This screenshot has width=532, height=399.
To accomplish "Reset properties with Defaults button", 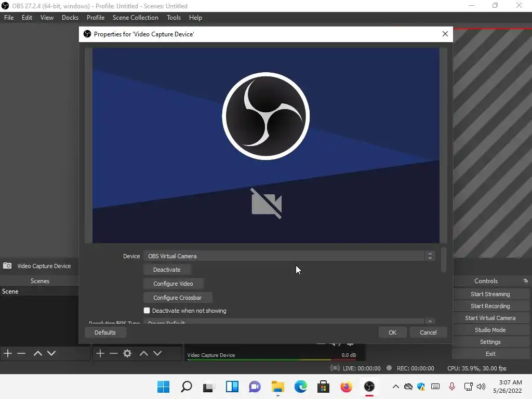I will coord(105,332).
